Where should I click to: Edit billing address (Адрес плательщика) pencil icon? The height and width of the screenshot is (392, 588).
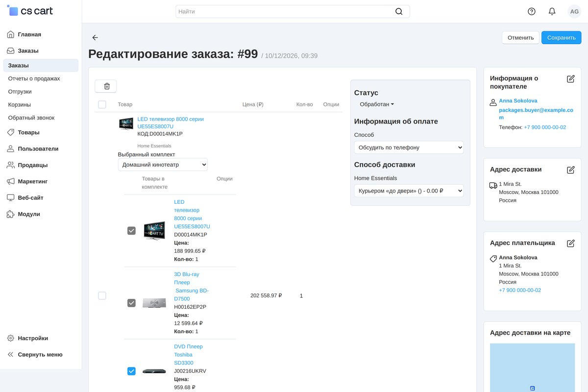570,243
